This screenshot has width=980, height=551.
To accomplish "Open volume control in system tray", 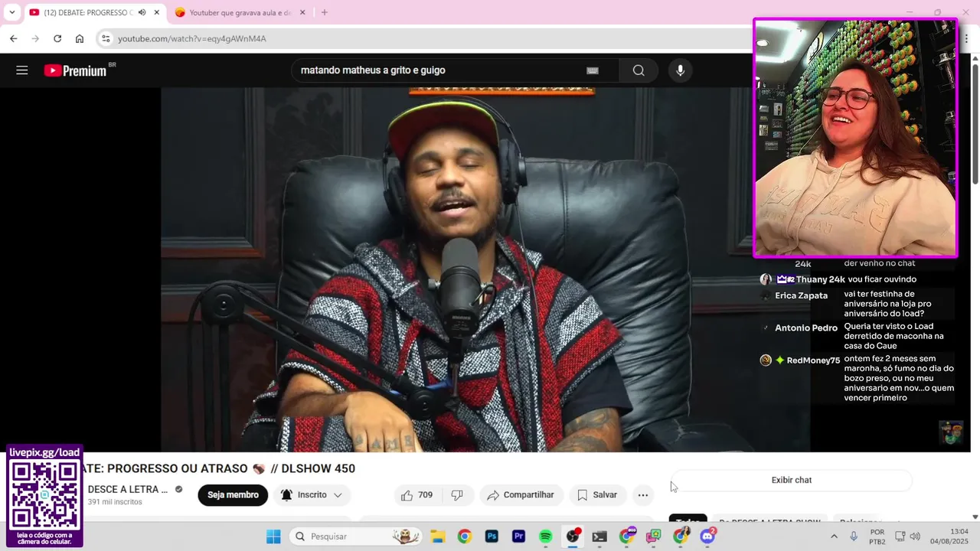I will coord(915,536).
